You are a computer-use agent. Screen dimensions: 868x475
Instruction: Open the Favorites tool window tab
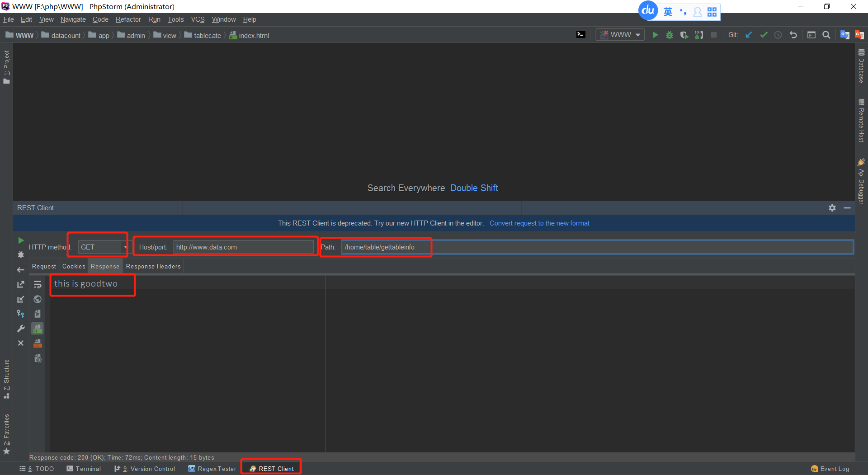point(6,434)
